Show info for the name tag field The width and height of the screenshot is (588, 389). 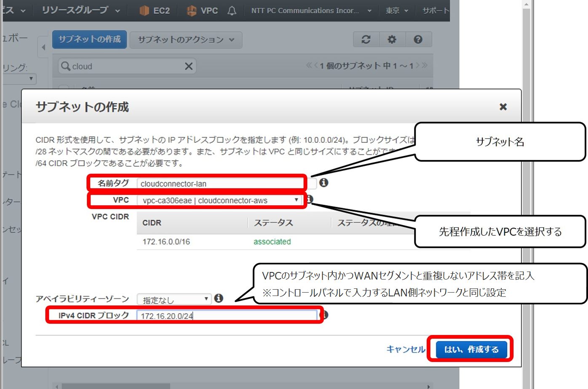click(323, 182)
